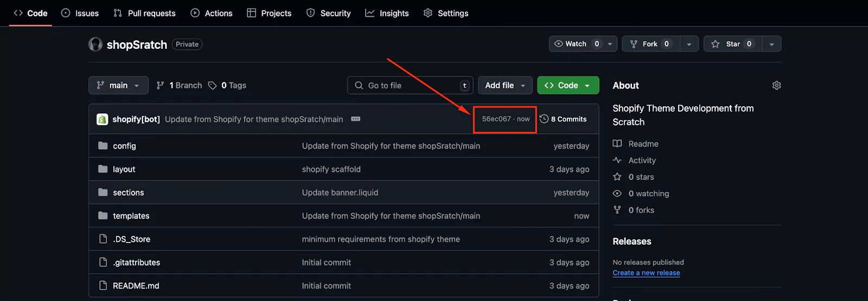Screen dimensions: 868x301
Task: Click the shopSratch repository name
Action: click(137, 44)
